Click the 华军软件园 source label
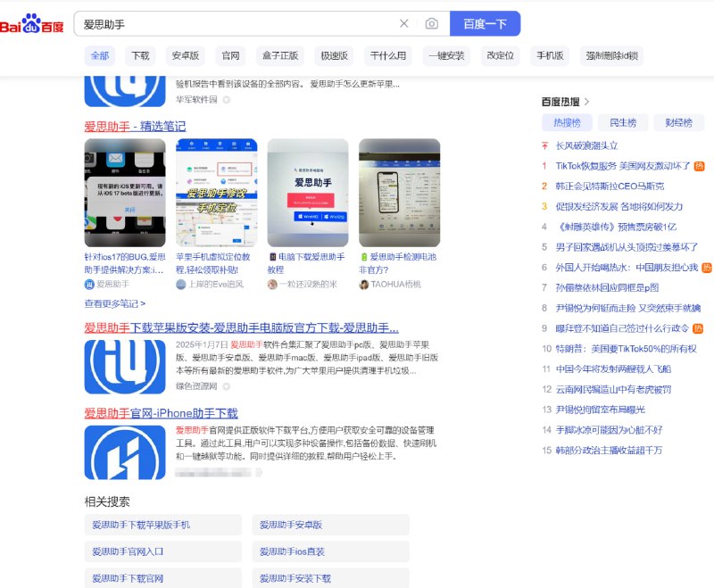The height and width of the screenshot is (588, 714). 196,99
